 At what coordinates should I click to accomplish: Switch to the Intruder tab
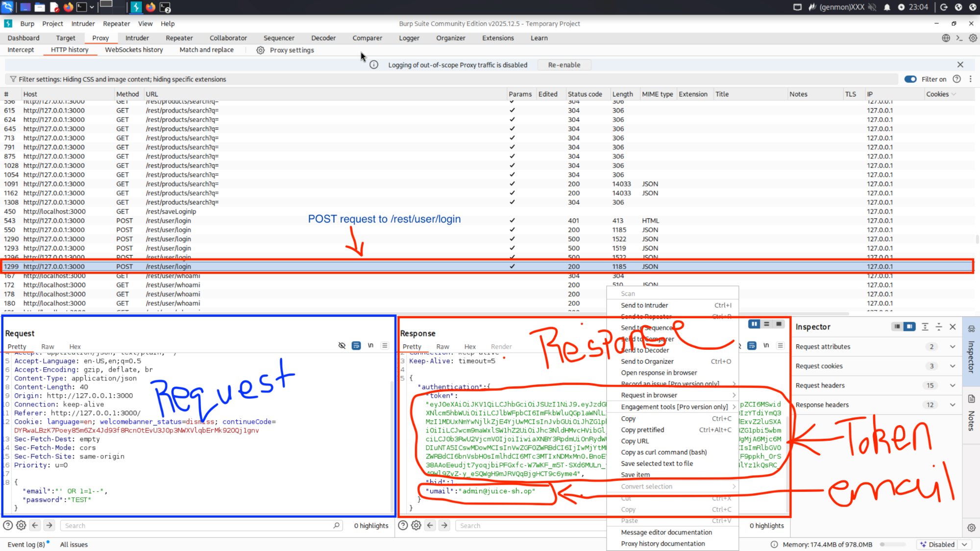pyautogui.click(x=137, y=38)
